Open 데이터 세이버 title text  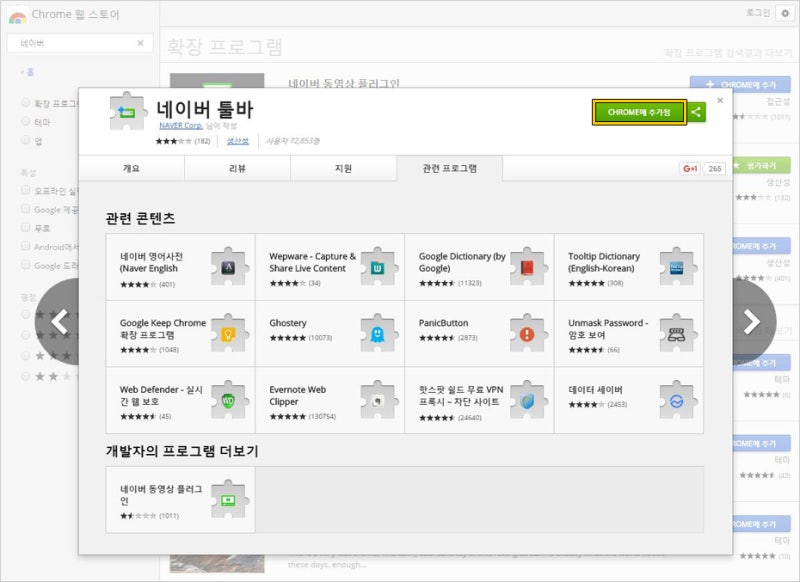(x=595, y=390)
